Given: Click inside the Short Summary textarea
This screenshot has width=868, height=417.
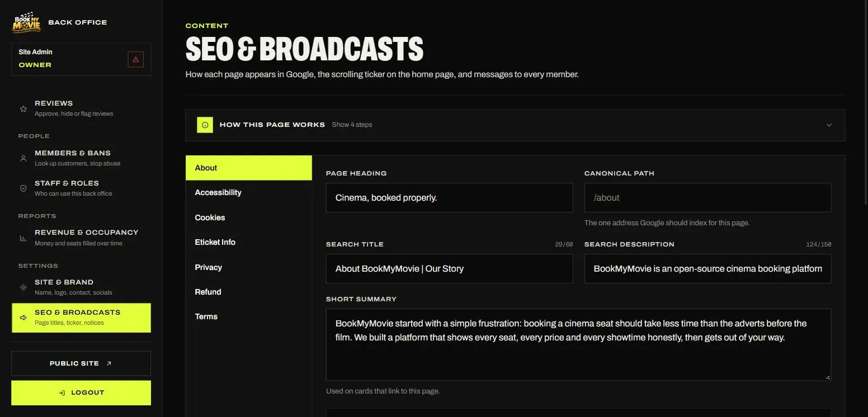Looking at the screenshot, I should (578, 345).
